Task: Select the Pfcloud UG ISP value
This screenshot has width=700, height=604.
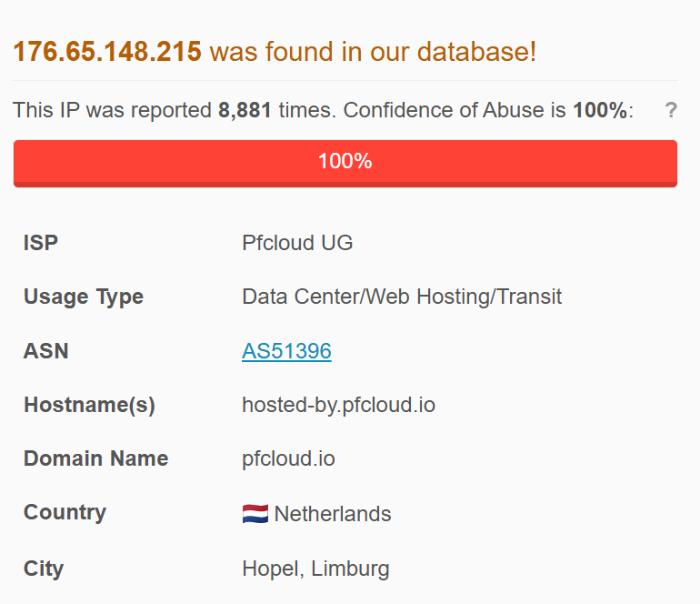Action: (x=297, y=243)
